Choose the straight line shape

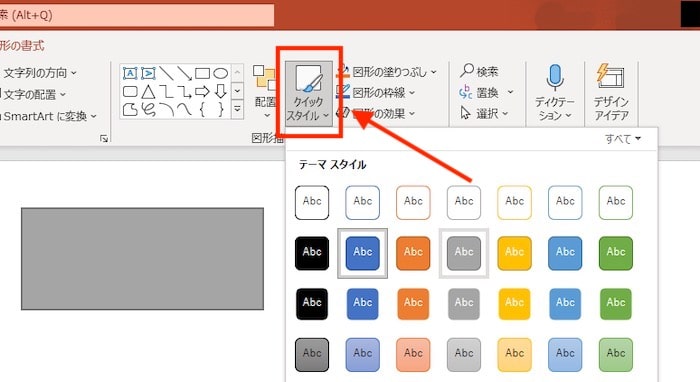(x=166, y=73)
